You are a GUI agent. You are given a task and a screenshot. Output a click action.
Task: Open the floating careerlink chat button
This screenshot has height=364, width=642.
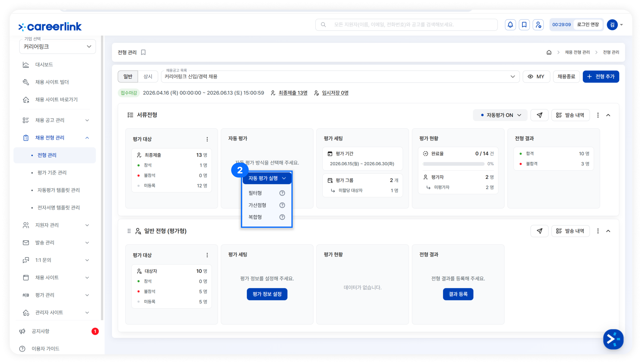613,339
